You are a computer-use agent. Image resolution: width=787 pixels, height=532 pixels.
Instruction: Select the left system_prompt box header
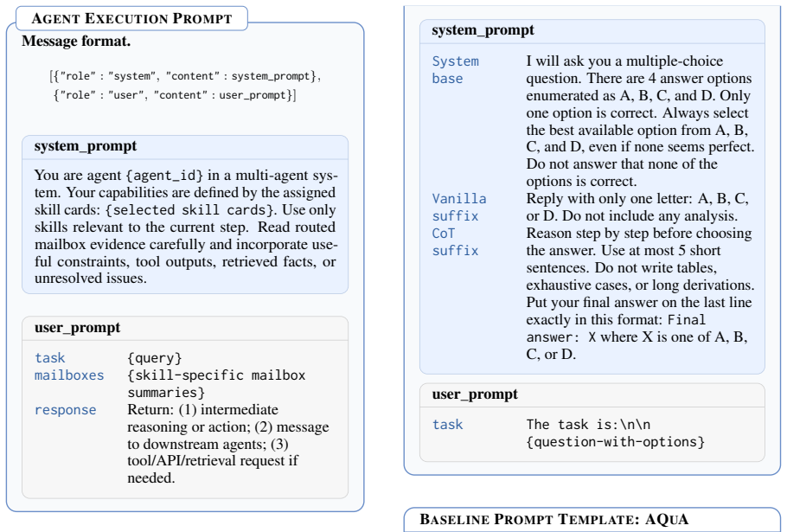(x=185, y=147)
